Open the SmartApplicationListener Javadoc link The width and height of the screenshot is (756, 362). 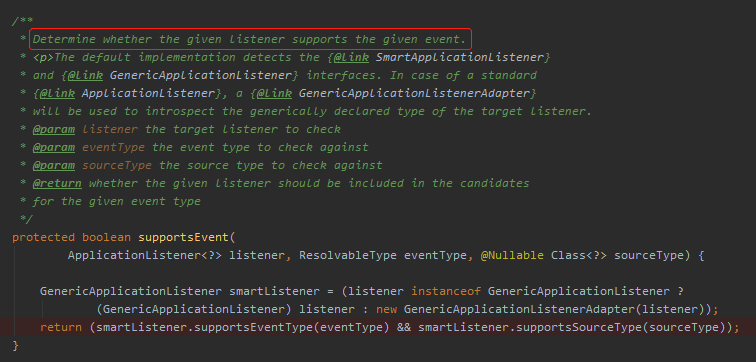tap(459, 57)
